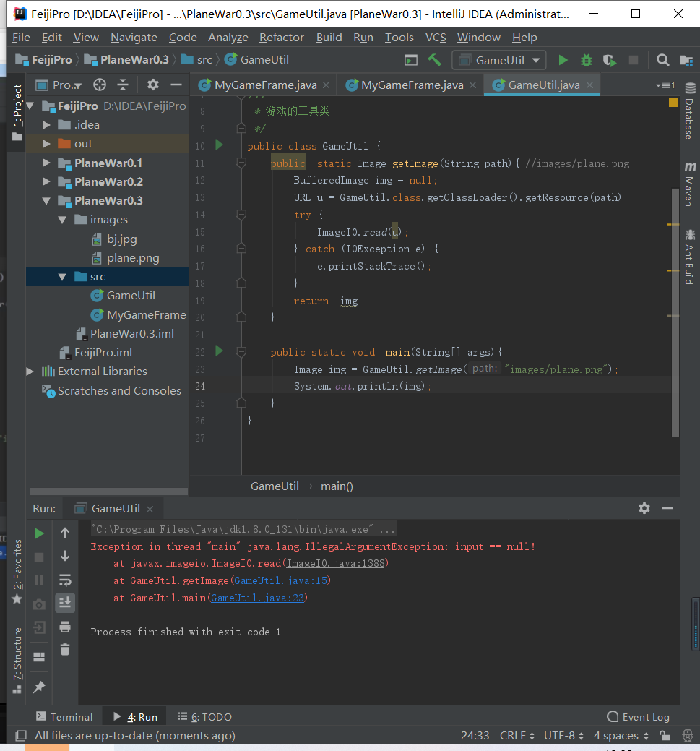Change file encoding UTF-8 in status bar

(x=563, y=735)
